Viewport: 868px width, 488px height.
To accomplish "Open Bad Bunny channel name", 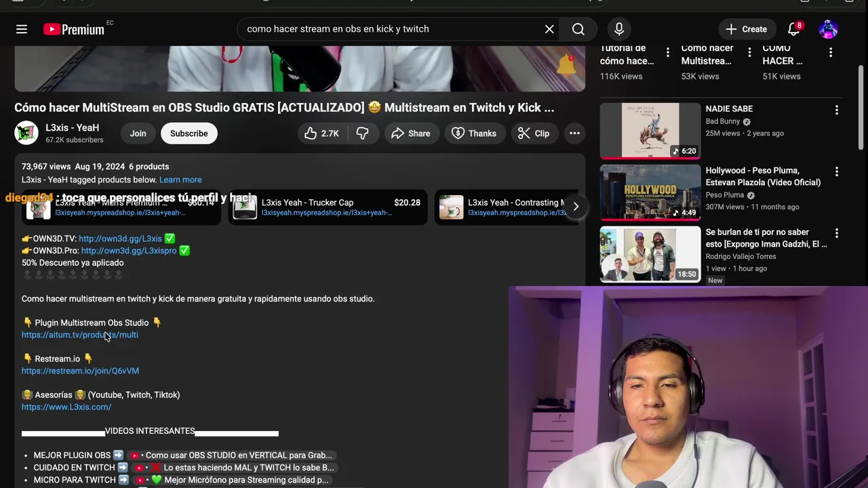I will (723, 121).
